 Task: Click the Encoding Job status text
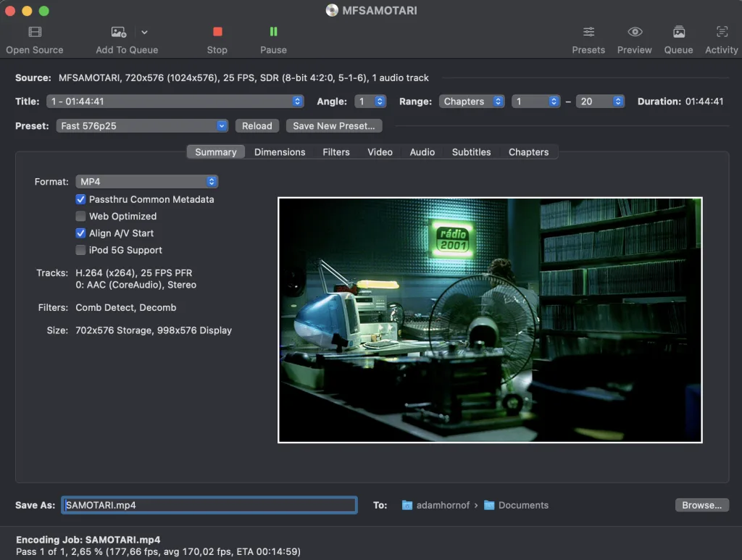[x=88, y=540]
